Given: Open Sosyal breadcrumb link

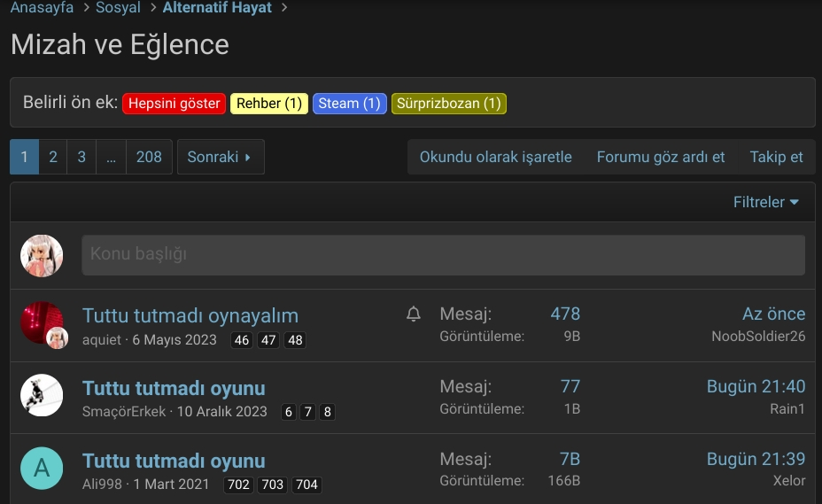Looking at the screenshot, I should click(x=118, y=7).
